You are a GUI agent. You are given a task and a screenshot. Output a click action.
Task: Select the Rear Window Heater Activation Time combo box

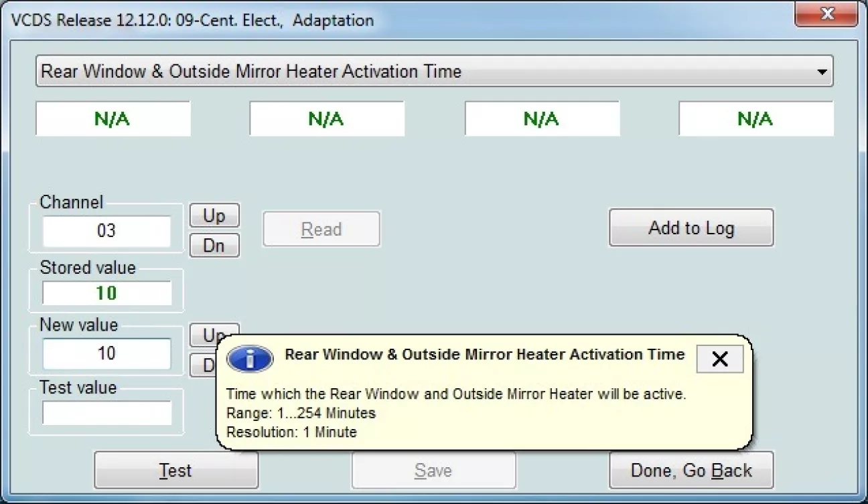[429, 72]
